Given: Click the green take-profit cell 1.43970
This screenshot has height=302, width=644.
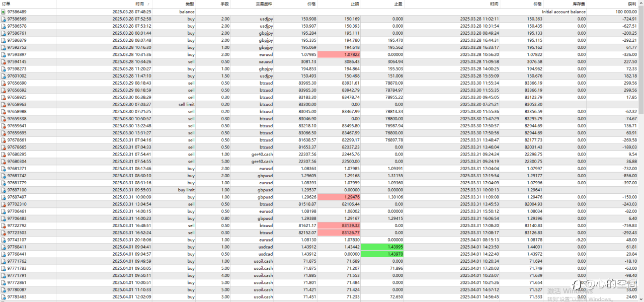Looking at the screenshot, I should (x=382, y=254).
